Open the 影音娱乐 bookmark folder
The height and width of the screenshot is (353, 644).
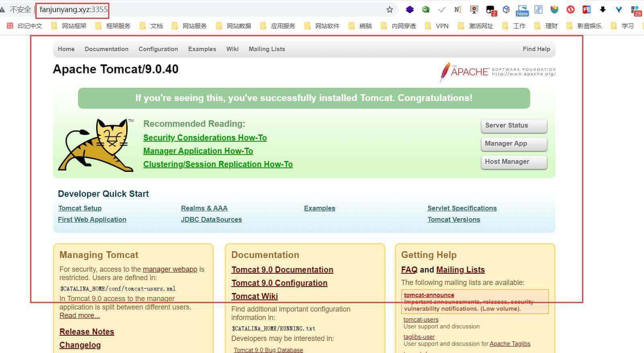point(584,26)
